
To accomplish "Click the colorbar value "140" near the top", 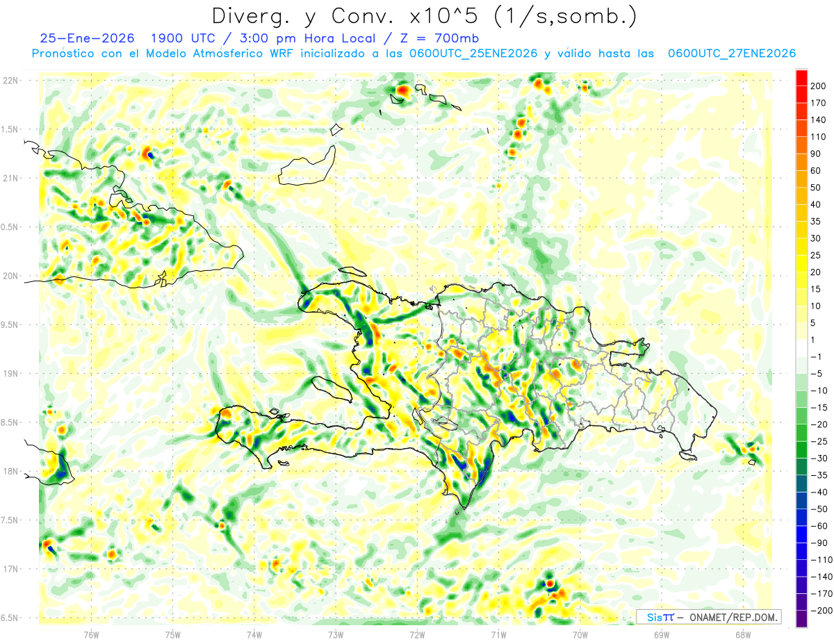I will pos(819,119).
